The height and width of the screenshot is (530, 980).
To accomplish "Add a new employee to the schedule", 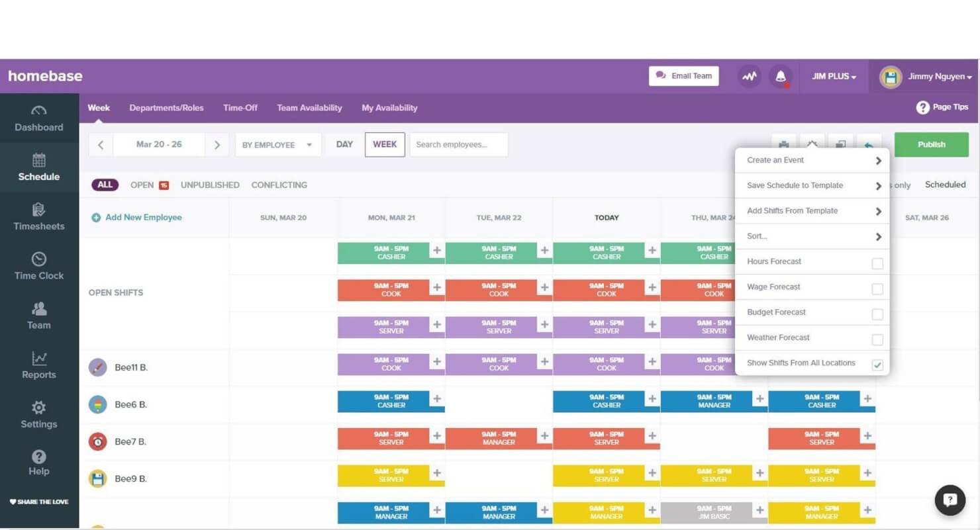I will [136, 216].
